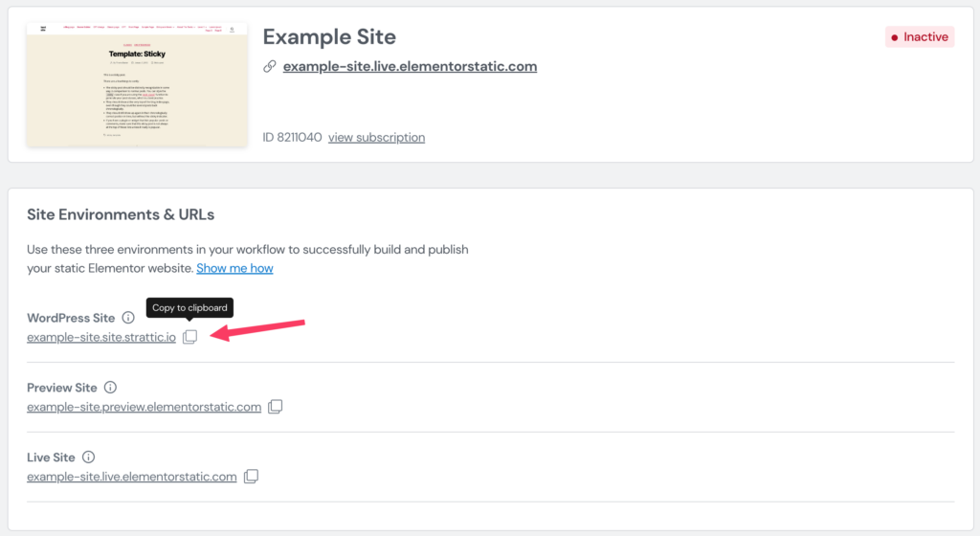Click the Show me how link
The height and width of the screenshot is (536, 980).
pyautogui.click(x=234, y=268)
